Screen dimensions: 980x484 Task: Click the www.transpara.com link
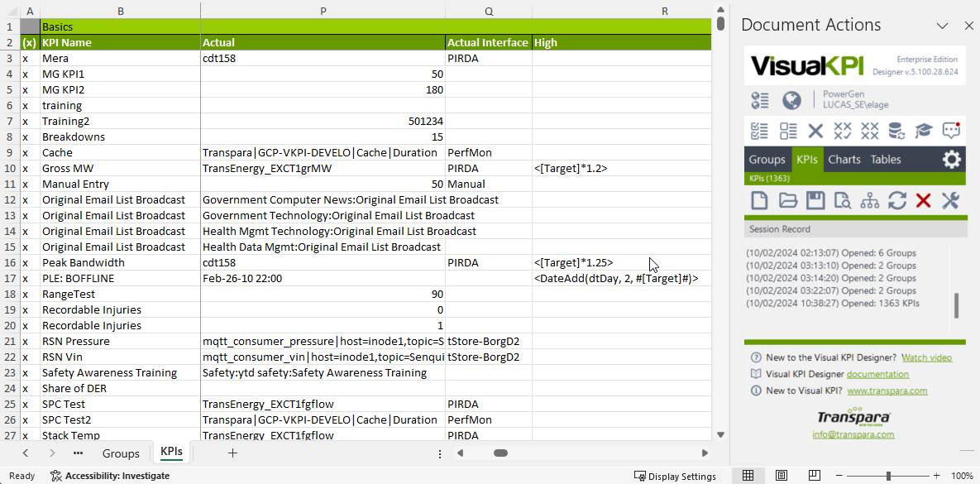[887, 391]
